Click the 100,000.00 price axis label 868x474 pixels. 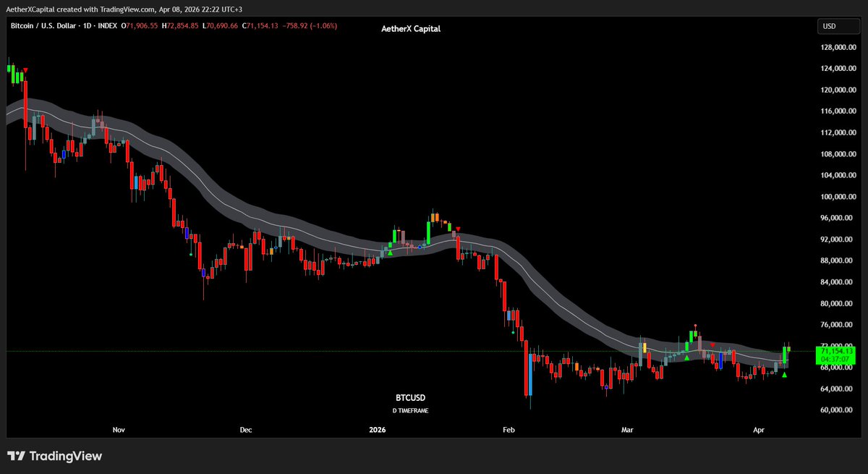[x=839, y=197]
